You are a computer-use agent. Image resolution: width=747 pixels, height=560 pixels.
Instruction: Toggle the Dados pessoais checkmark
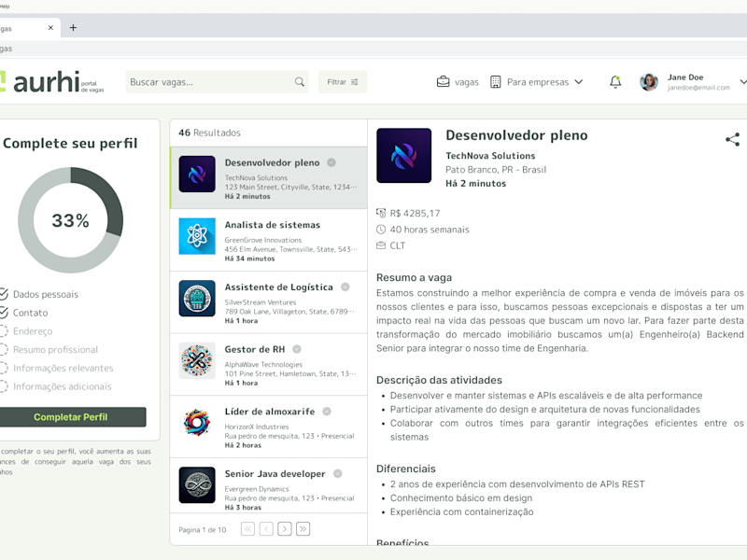coord(4,294)
